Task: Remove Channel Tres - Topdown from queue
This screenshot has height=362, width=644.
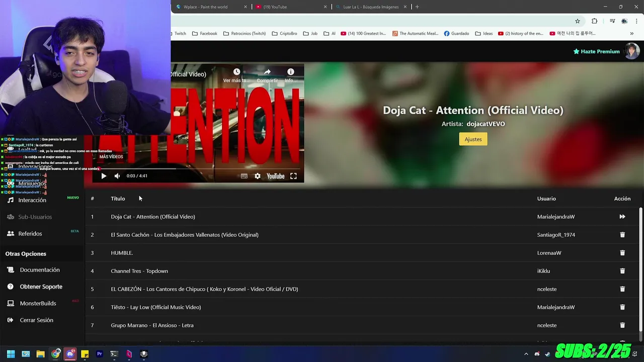Action: coord(622,271)
